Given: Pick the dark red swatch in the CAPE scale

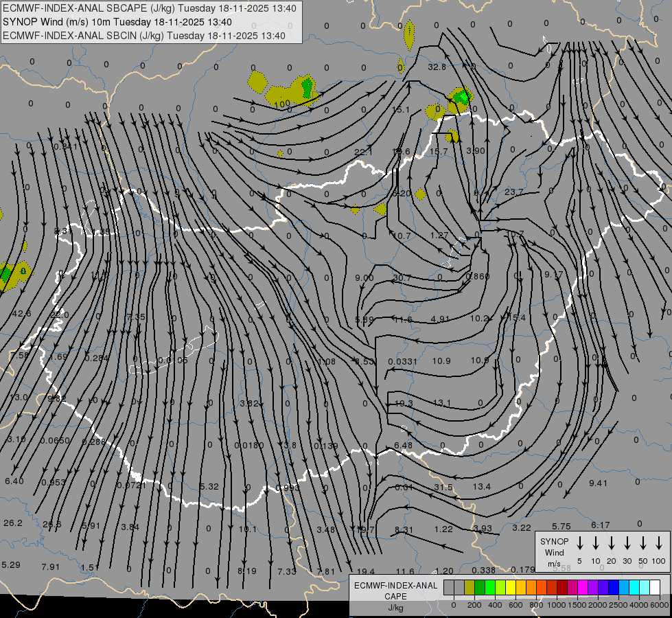Looking at the screenshot, I should [562, 587].
